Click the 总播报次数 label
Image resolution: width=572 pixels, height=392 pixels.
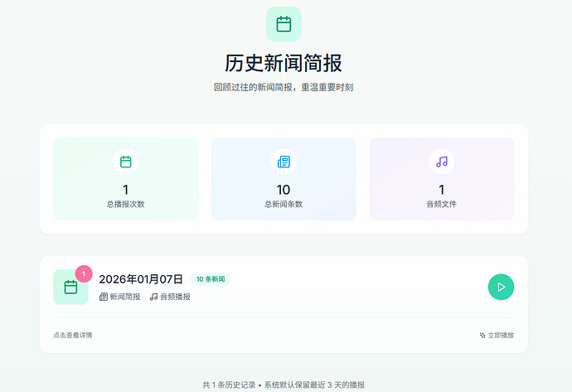pos(126,204)
